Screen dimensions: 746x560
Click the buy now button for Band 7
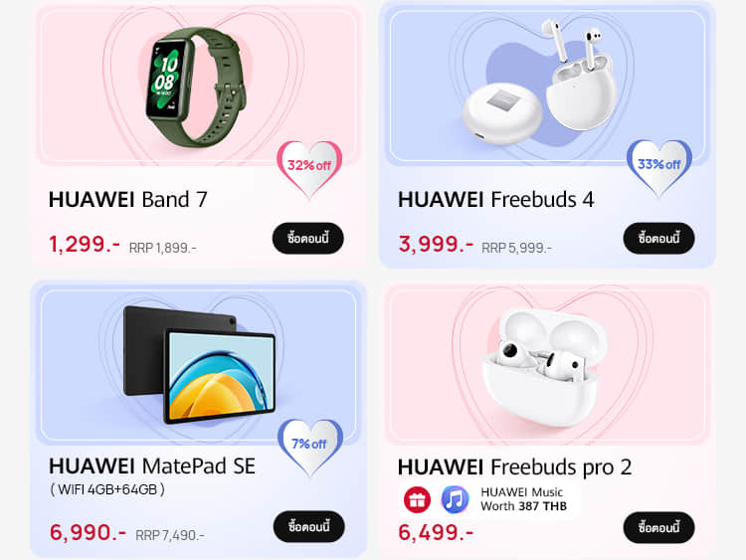click(307, 238)
